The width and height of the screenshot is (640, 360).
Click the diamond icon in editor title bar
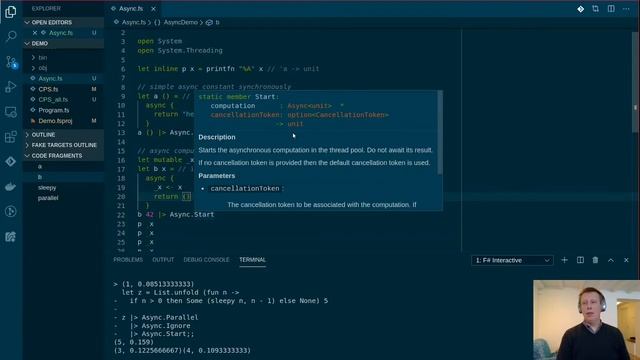pos(580,9)
